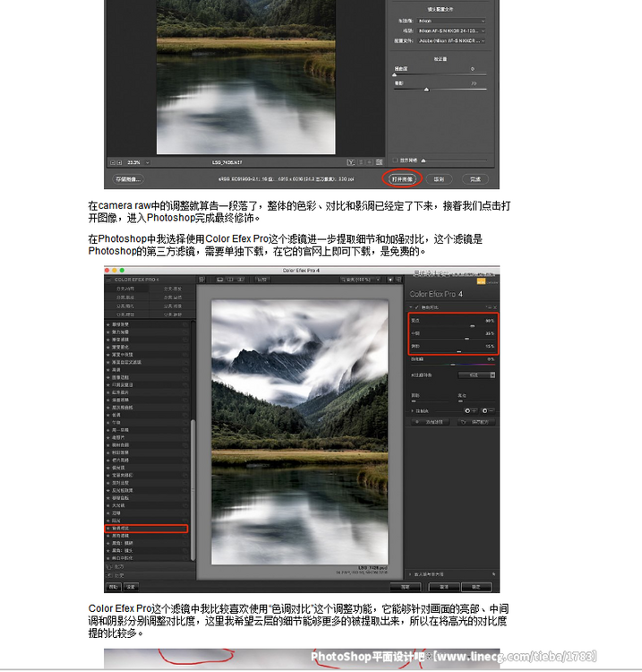Open the 对比度类型 contrast type dropdown
This screenshot has height=672, width=642.
(476, 375)
